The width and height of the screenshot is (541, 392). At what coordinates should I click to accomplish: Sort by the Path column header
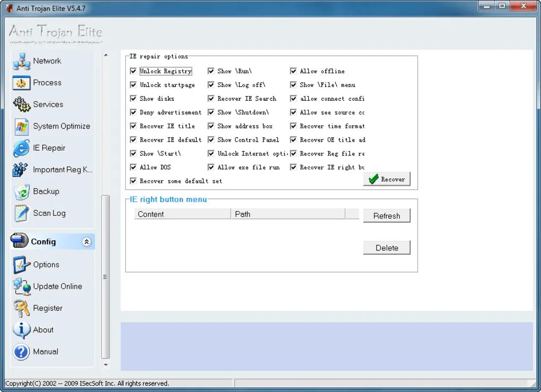[288, 214]
